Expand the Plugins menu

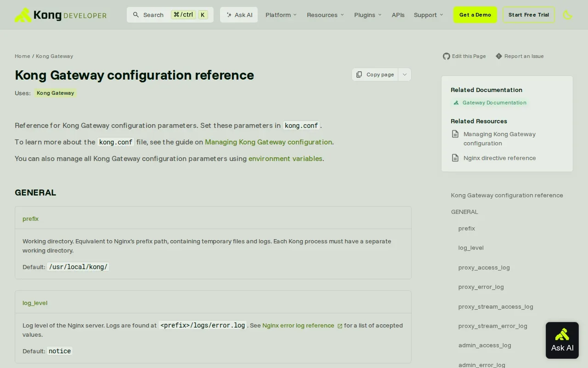point(368,15)
